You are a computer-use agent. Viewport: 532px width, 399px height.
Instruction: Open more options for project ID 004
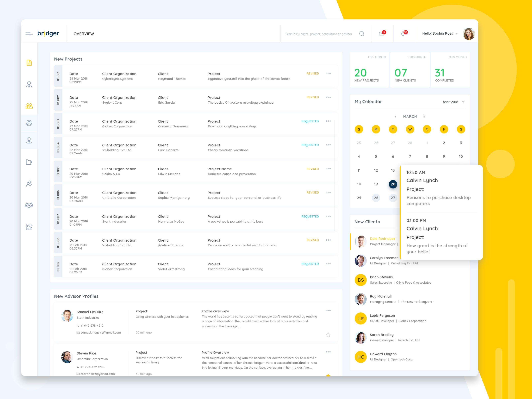(x=328, y=145)
